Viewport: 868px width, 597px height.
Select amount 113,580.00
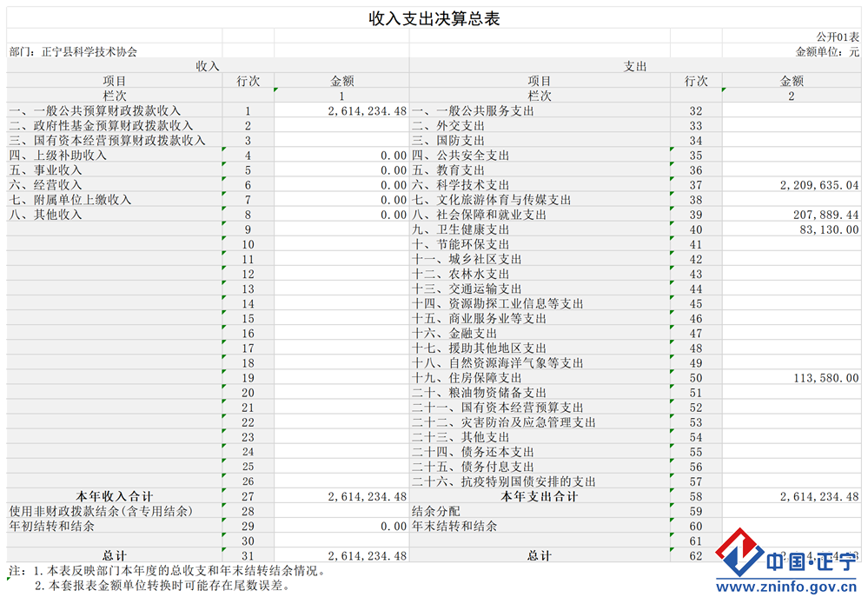826,378
